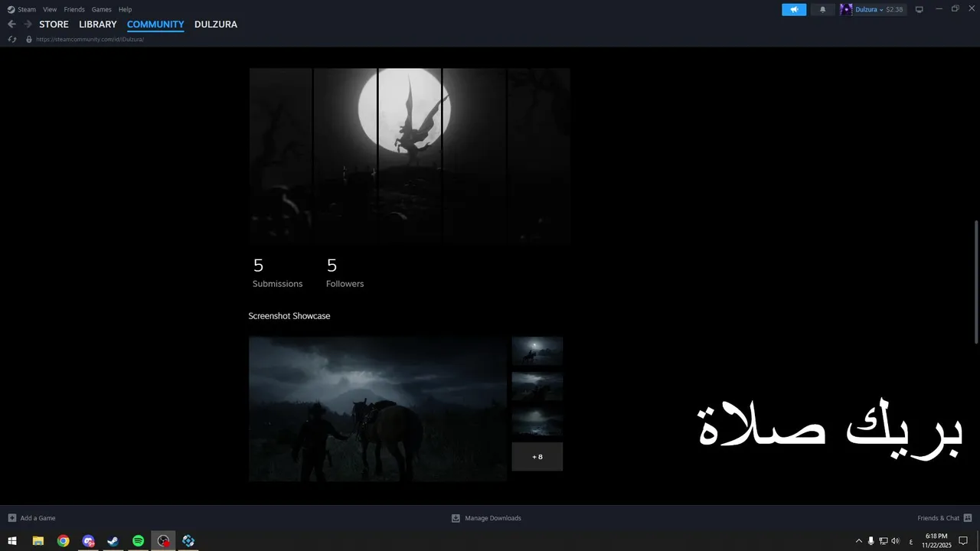Close the Steam window
980x551 pixels.
pos(970,9)
